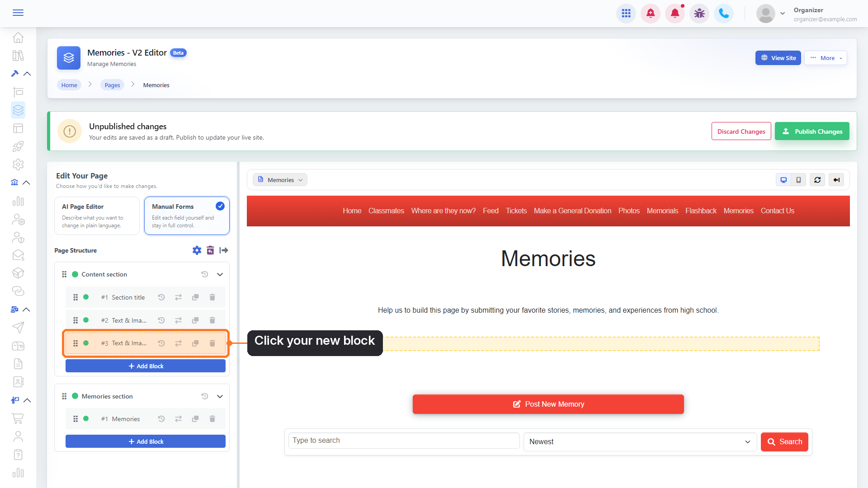The height and width of the screenshot is (488, 868).
Task: Click the View Site button
Action: pyautogui.click(x=778, y=58)
